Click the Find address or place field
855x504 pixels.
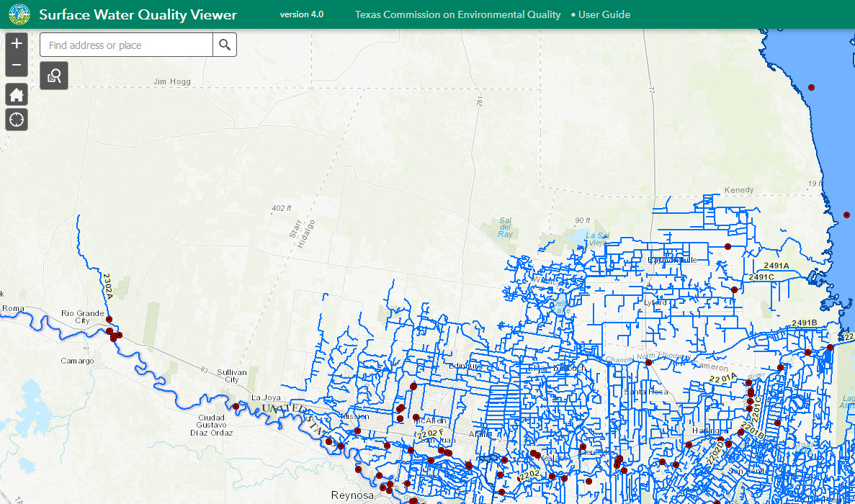127,45
